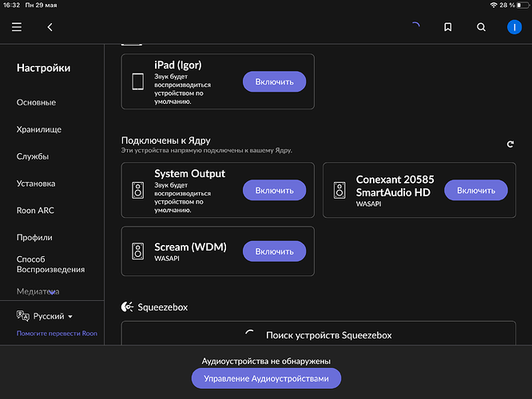Open the Помогите перевести Roon link

click(x=57, y=334)
